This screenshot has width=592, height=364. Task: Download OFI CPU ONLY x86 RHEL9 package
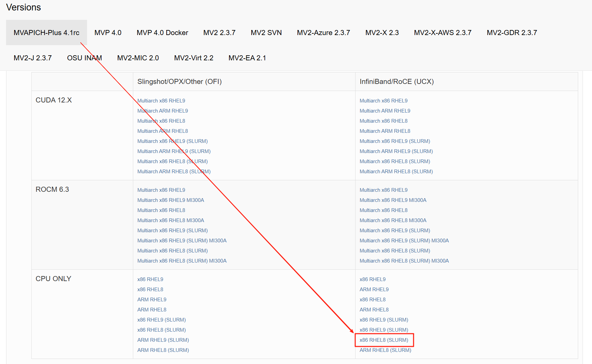[x=150, y=279]
